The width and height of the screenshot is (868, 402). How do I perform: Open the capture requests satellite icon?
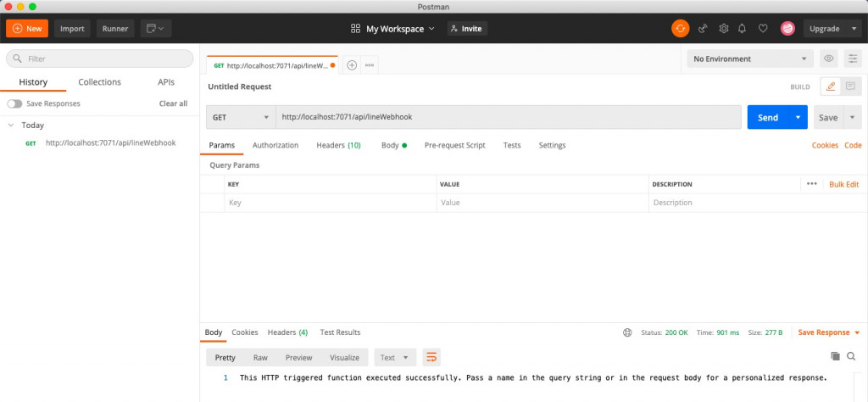click(x=703, y=28)
